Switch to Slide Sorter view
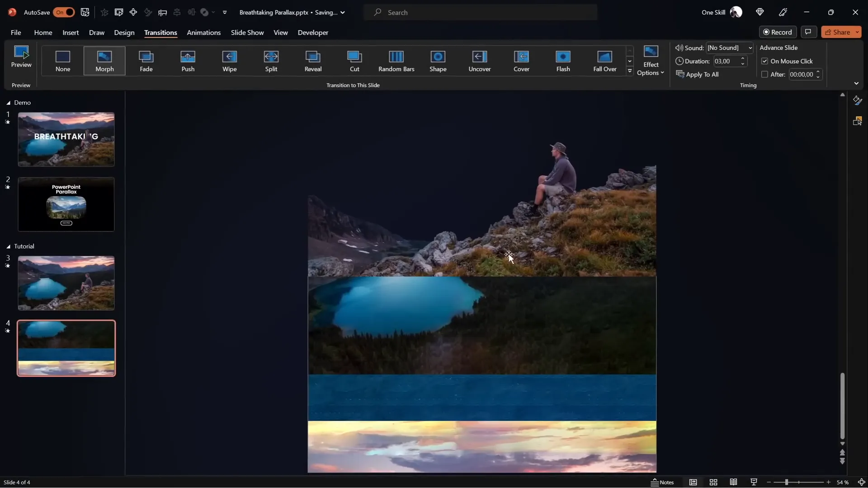The image size is (868, 488). pyautogui.click(x=713, y=482)
